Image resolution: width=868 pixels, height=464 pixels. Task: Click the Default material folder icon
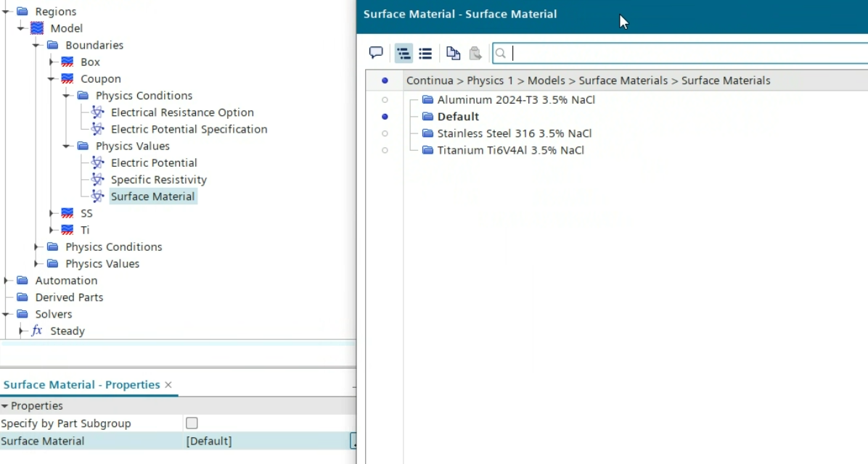coord(427,116)
